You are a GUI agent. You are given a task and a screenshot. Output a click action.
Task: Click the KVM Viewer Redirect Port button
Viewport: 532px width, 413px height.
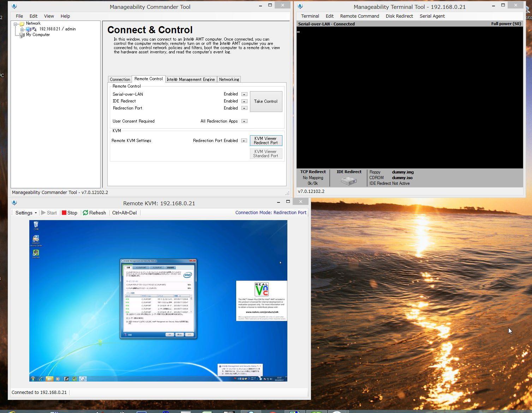(266, 141)
